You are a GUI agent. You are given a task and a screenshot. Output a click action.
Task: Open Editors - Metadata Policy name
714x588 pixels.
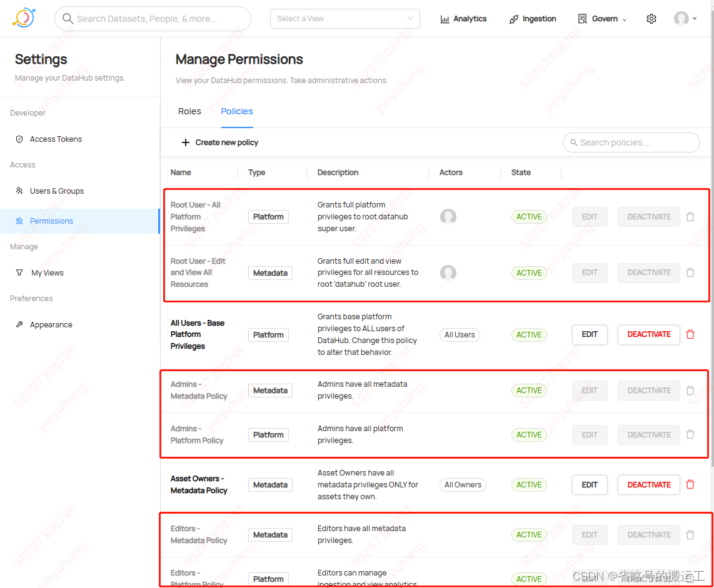(199, 535)
